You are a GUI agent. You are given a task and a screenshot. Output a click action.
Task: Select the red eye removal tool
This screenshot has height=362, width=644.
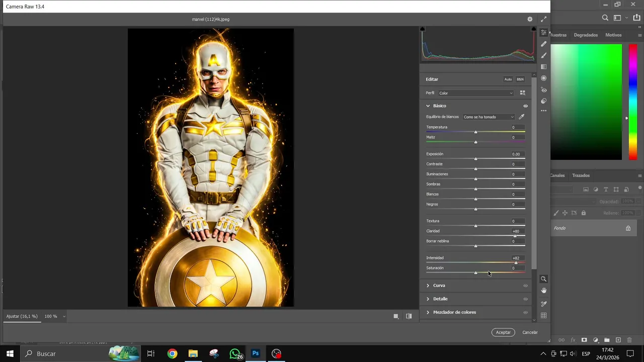543,90
